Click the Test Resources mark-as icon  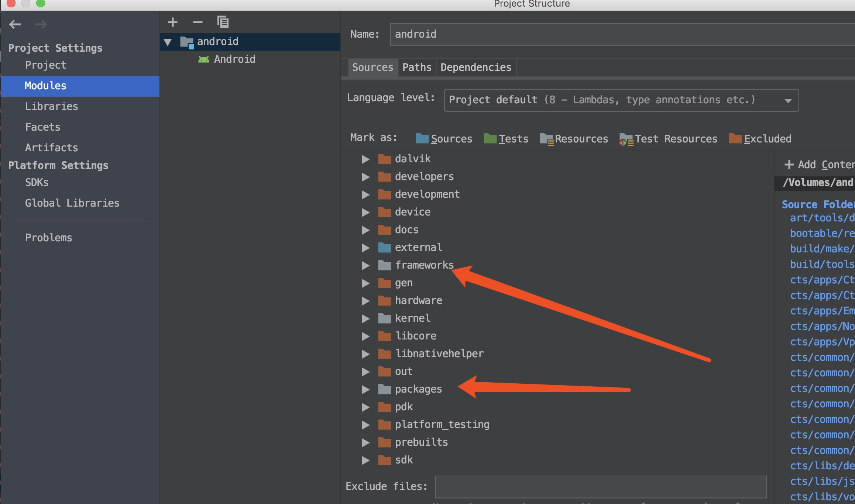click(625, 139)
